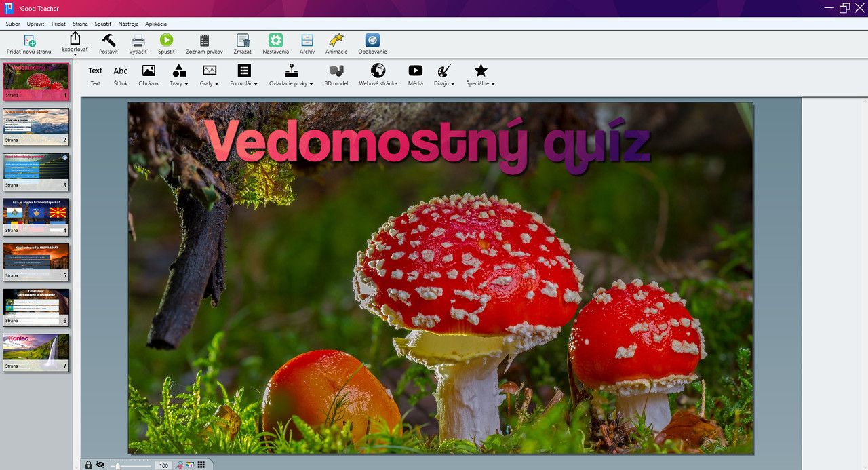This screenshot has width=868, height=470.
Task: Click the zoom slider handle
Action: click(117, 466)
